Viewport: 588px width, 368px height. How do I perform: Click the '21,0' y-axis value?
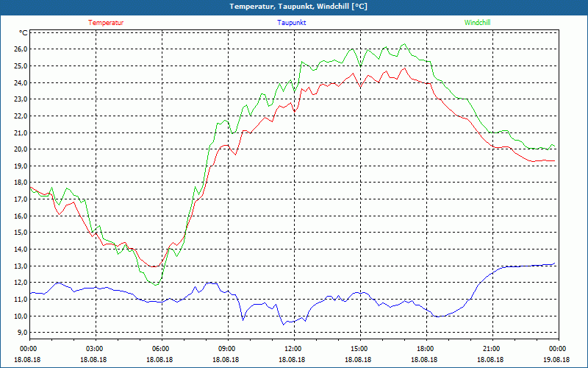tap(21, 132)
